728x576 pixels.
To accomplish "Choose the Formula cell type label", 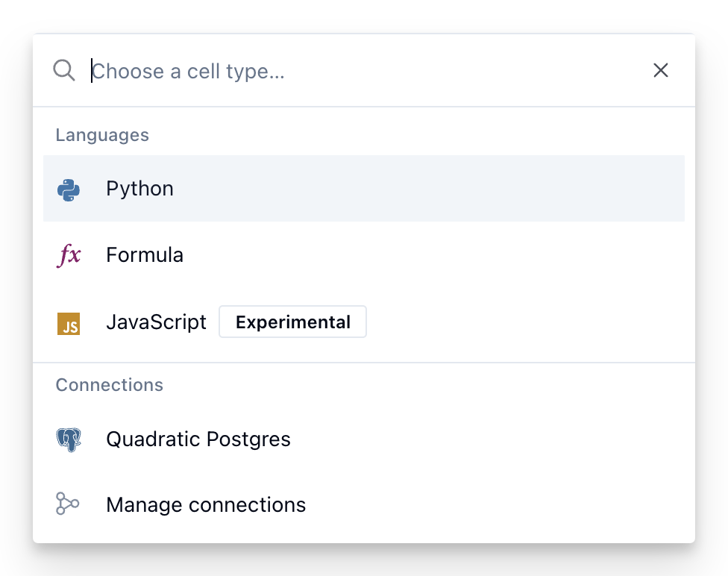I will (145, 255).
